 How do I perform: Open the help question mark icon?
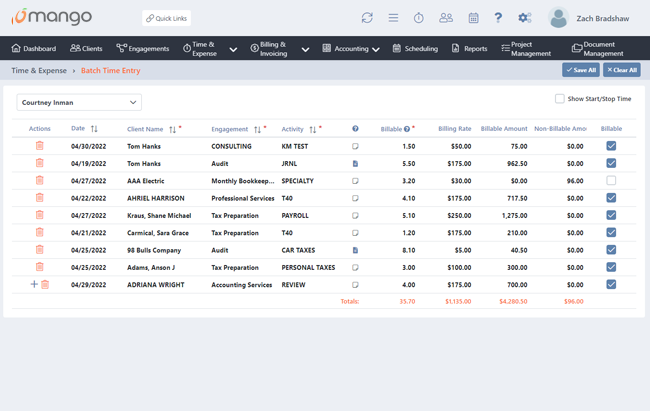pos(498,17)
